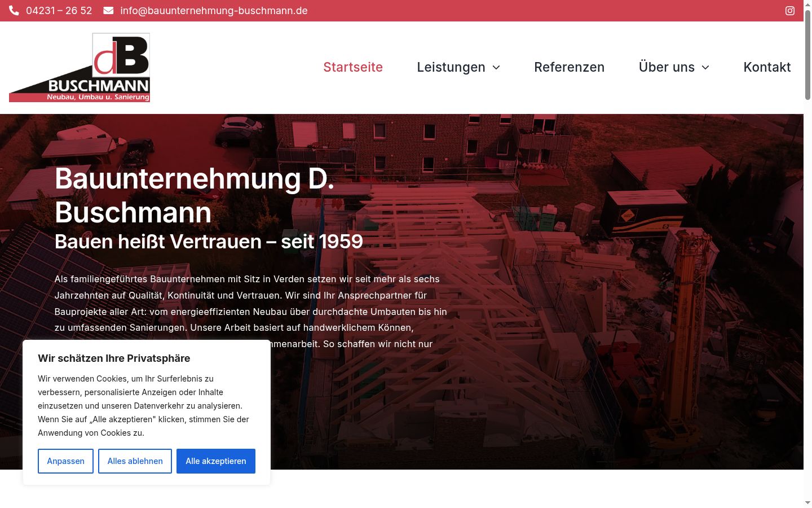Click the paragraph starting "Als familiengeführtes Bauunternehmen"

[251, 311]
